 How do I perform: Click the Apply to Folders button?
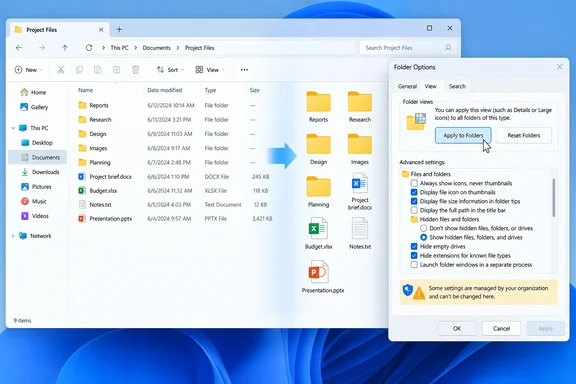[463, 136]
